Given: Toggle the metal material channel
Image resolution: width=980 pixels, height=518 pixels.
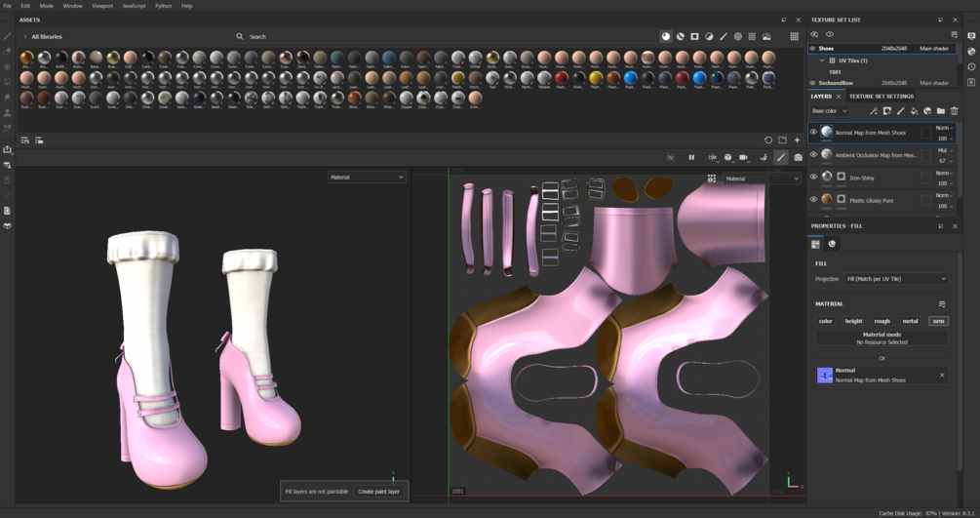Looking at the screenshot, I should coord(910,321).
